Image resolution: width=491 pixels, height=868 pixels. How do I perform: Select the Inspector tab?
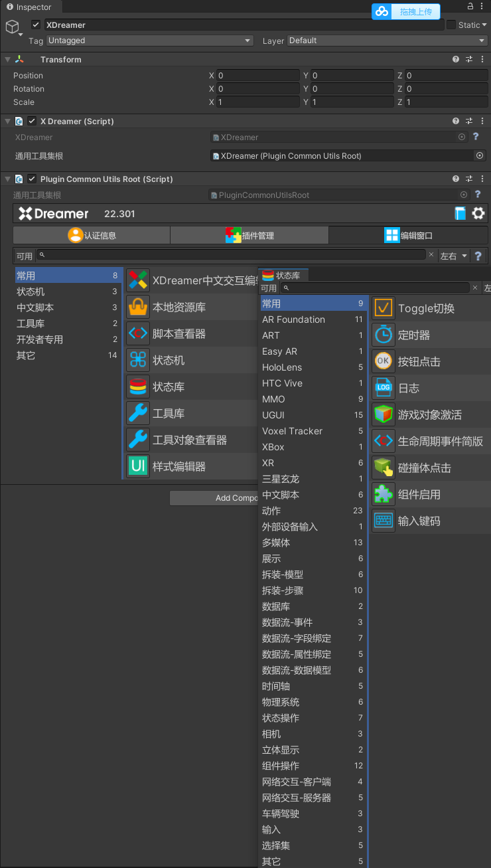click(x=30, y=7)
